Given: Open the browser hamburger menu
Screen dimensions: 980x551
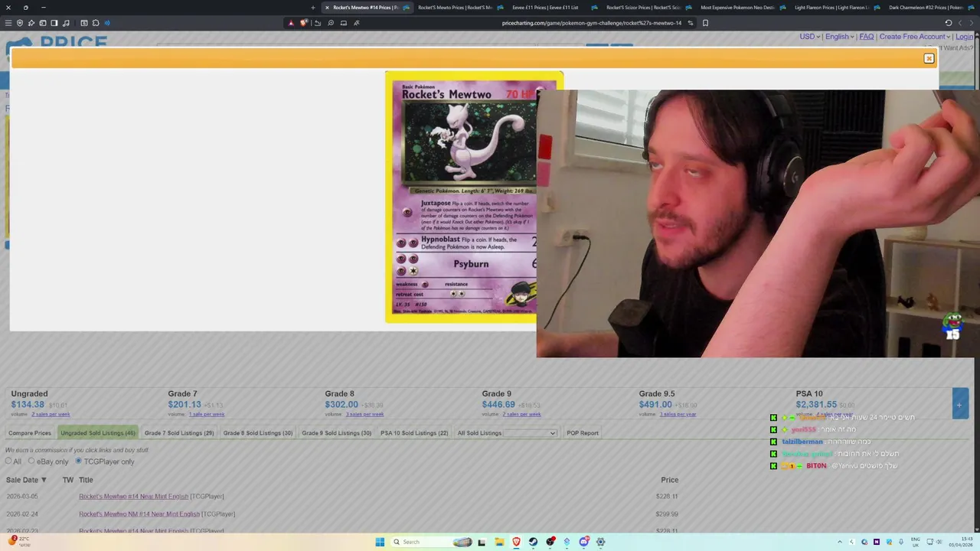Looking at the screenshot, I should point(8,23).
